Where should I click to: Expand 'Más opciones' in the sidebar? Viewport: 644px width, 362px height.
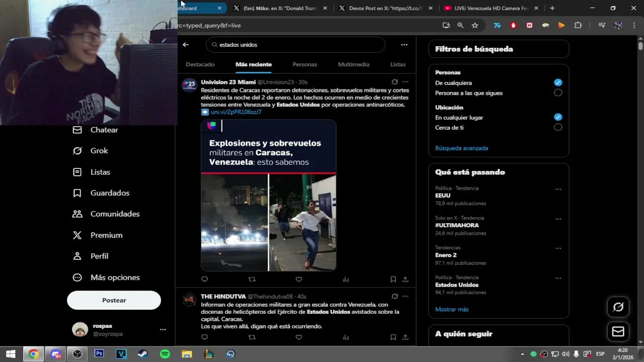click(106, 278)
